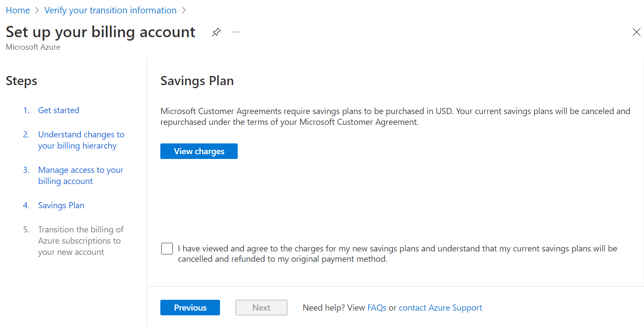Click the Savings Plan heading

coord(197,81)
